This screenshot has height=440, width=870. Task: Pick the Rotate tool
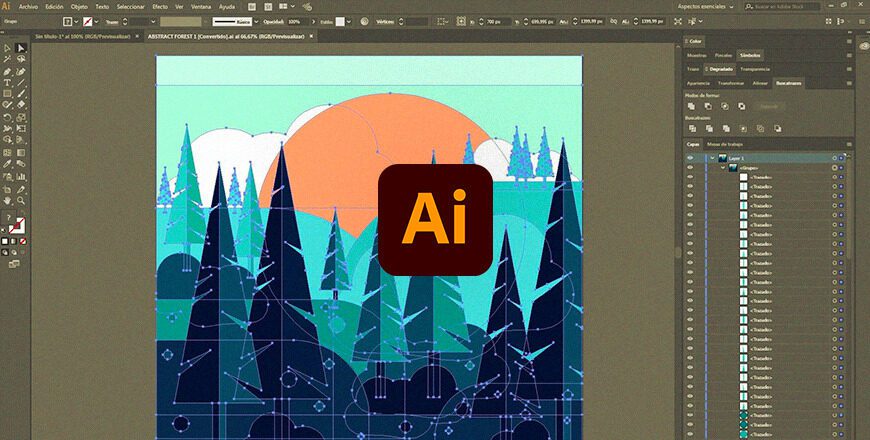[x=7, y=117]
